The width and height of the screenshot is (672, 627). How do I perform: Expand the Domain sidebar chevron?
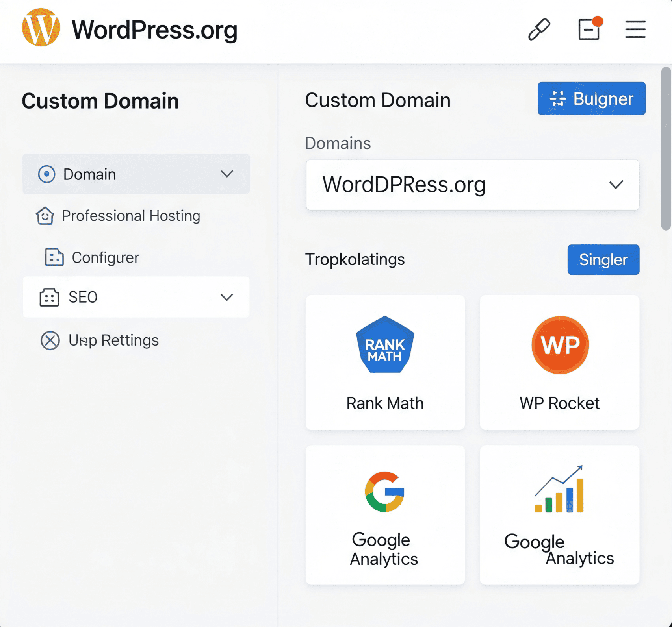[227, 174]
